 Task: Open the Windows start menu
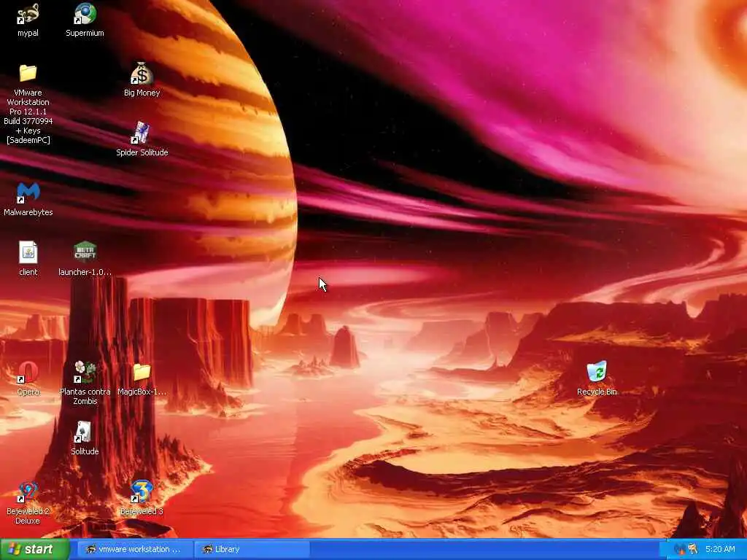pyautogui.click(x=34, y=550)
